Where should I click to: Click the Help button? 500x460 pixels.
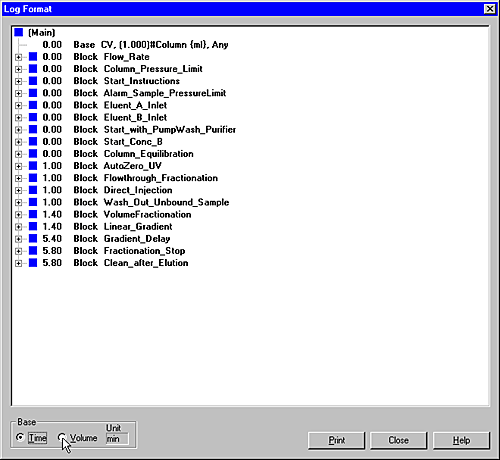click(x=461, y=440)
